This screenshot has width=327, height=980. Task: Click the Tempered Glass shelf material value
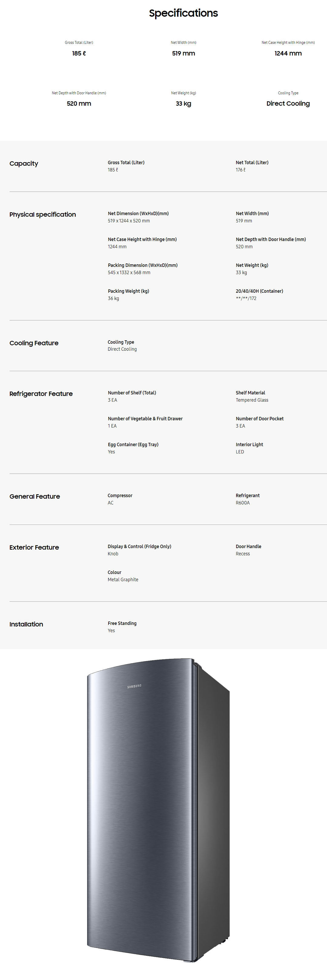click(x=252, y=400)
